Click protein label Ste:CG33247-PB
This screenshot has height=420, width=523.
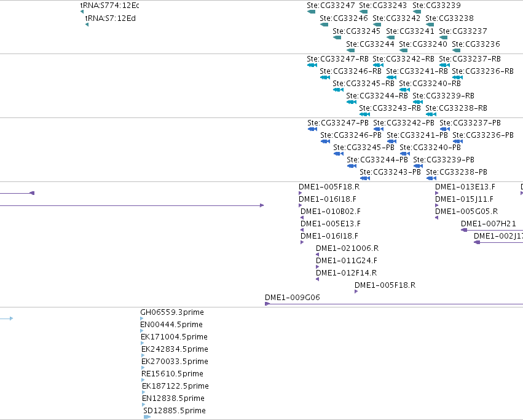pos(338,123)
